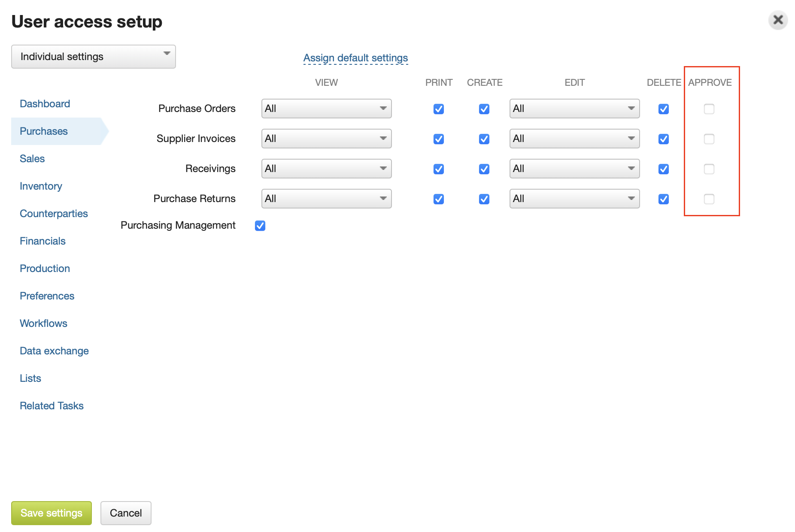Uncheck DELETE for Supplier Invoices

pos(664,139)
